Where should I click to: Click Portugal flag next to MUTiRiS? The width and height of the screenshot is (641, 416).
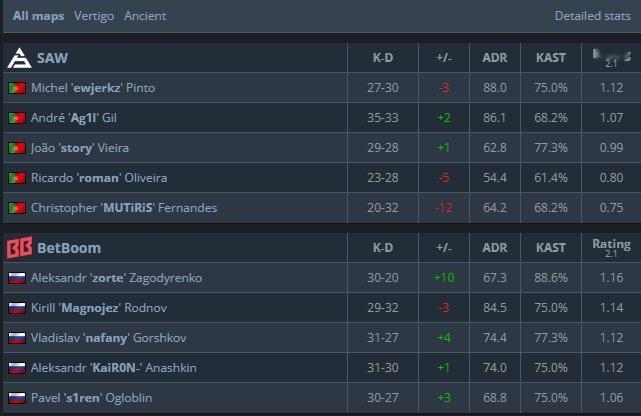(x=17, y=208)
